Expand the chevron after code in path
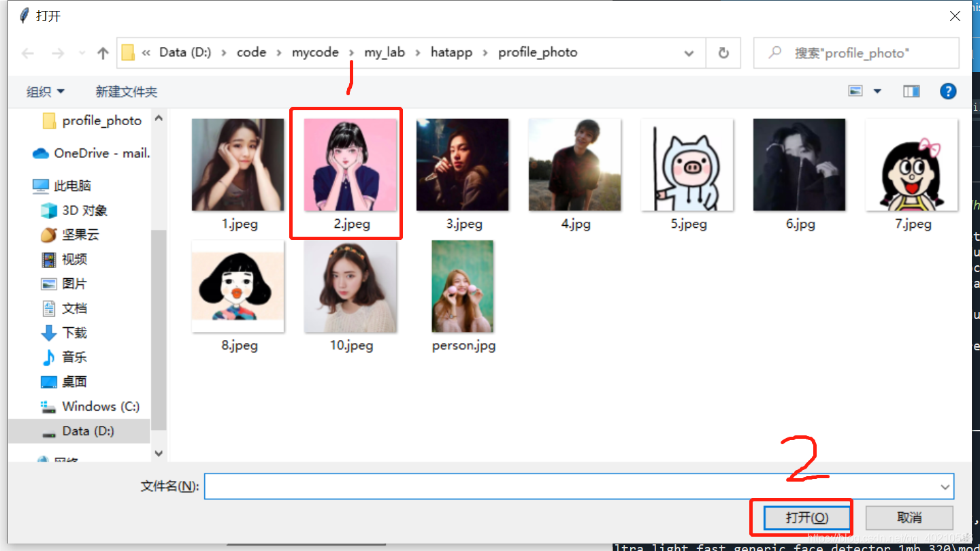The image size is (980, 551). click(x=279, y=52)
